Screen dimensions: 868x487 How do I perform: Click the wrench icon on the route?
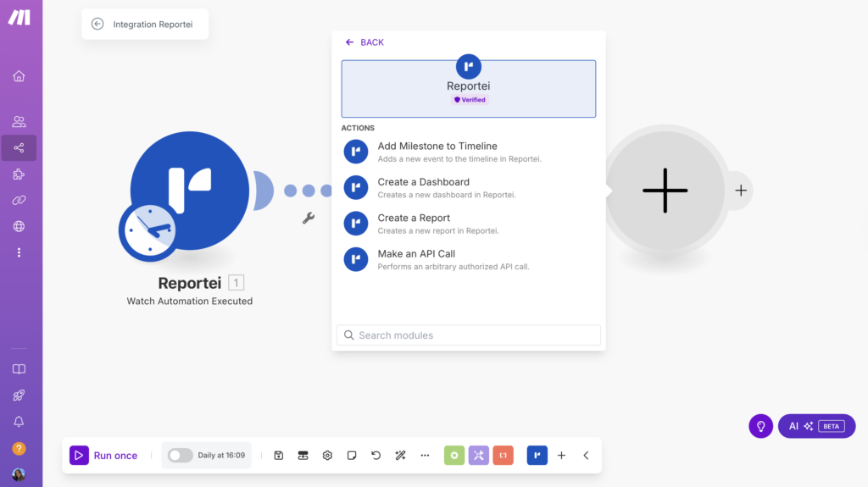[x=309, y=218]
